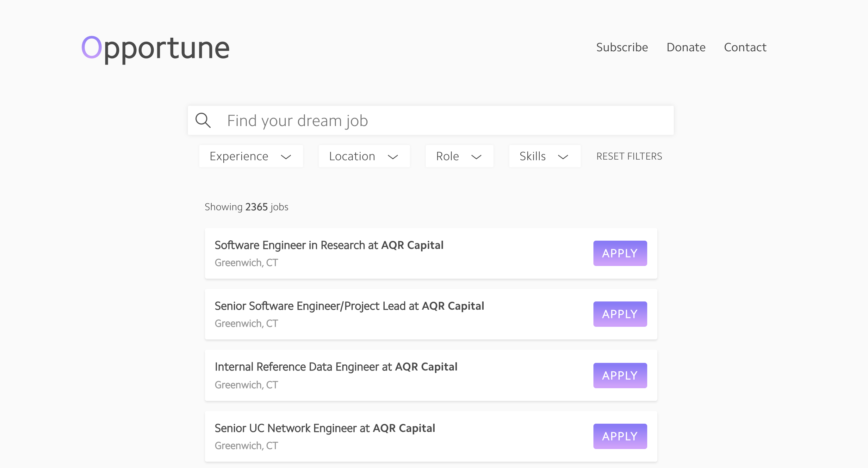Click the chevron arrow next to Role
868x468 pixels.
point(476,157)
